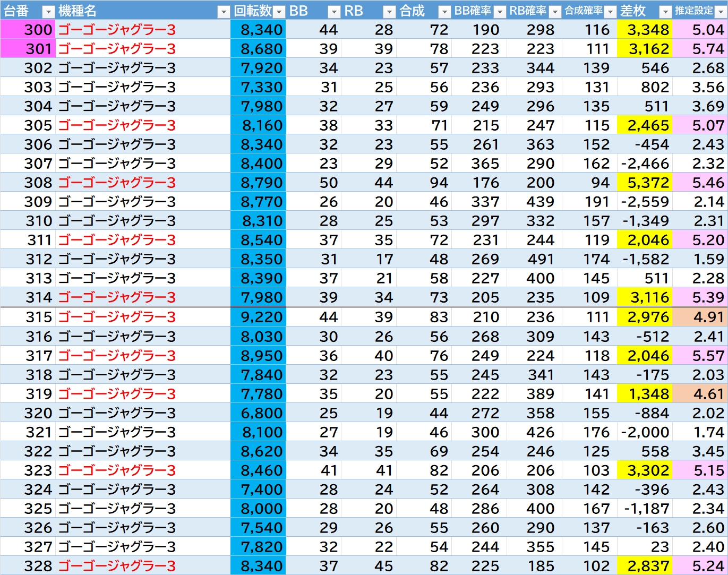
Task: Open the 台番 column filter dropdown
Action: click(x=48, y=12)
